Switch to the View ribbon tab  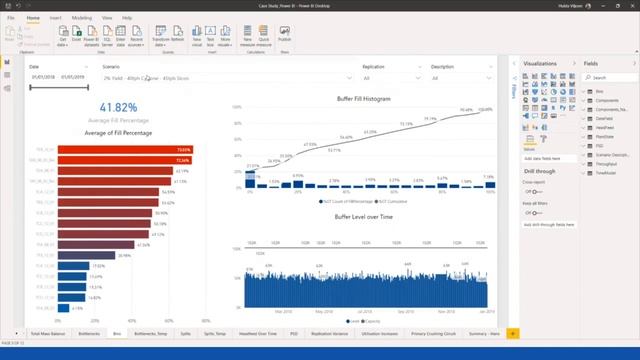pyautogui.click(x=107, y=18)
